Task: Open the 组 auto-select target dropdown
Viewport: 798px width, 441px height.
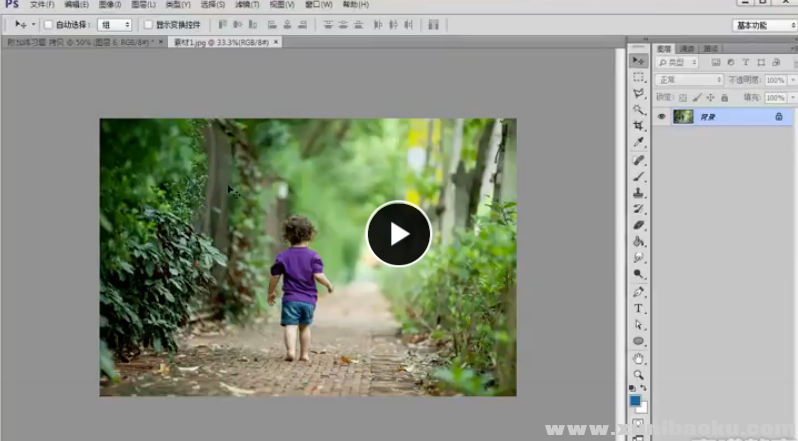Action: click(x=114, y=24)
